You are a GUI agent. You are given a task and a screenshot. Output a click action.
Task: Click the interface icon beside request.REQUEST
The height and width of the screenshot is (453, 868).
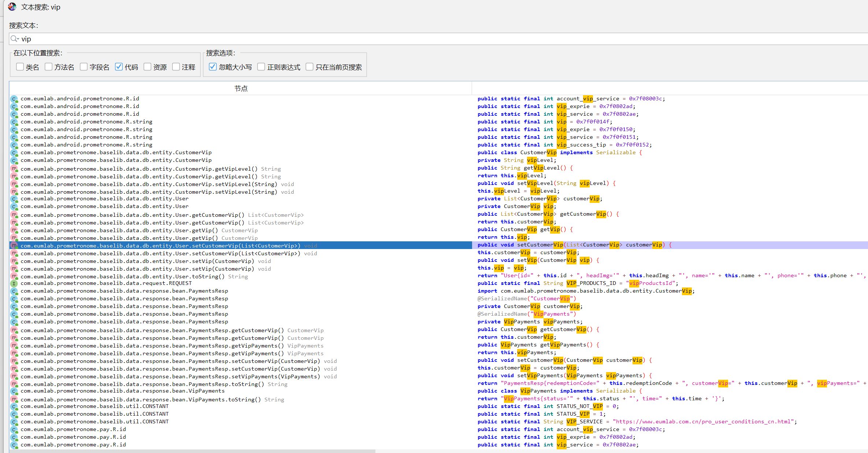(x=14, y=283)
